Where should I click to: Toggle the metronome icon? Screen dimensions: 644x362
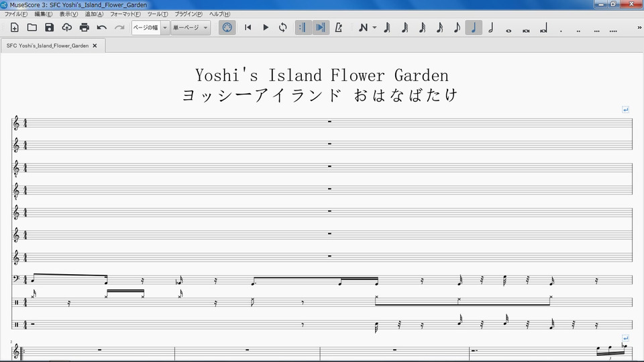(x=338, y=27)
